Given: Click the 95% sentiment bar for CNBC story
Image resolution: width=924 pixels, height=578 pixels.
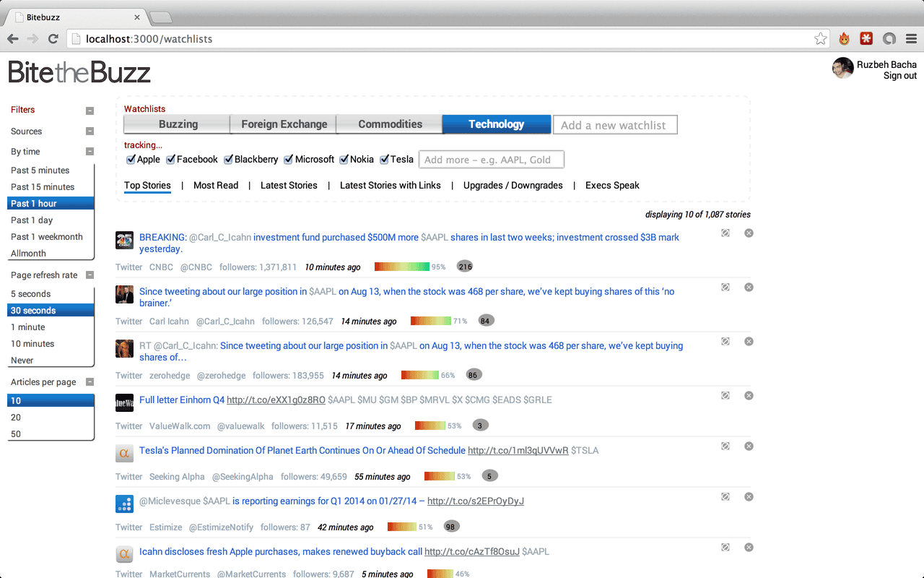Looking at the screenshot, I should [x=402, y=267].
